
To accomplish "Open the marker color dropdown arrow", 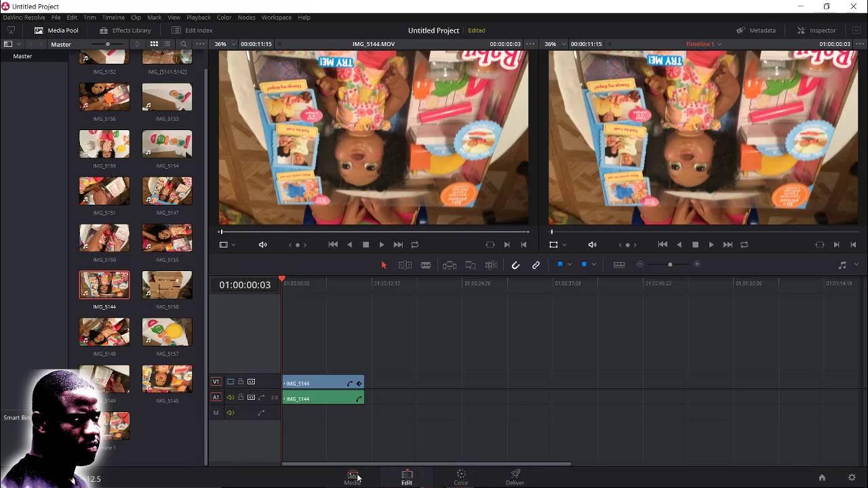I will [x=593, y=264].
